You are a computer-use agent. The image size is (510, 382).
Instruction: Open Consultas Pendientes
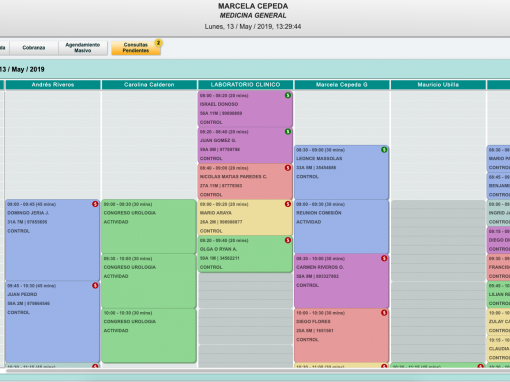click(136, 48)
